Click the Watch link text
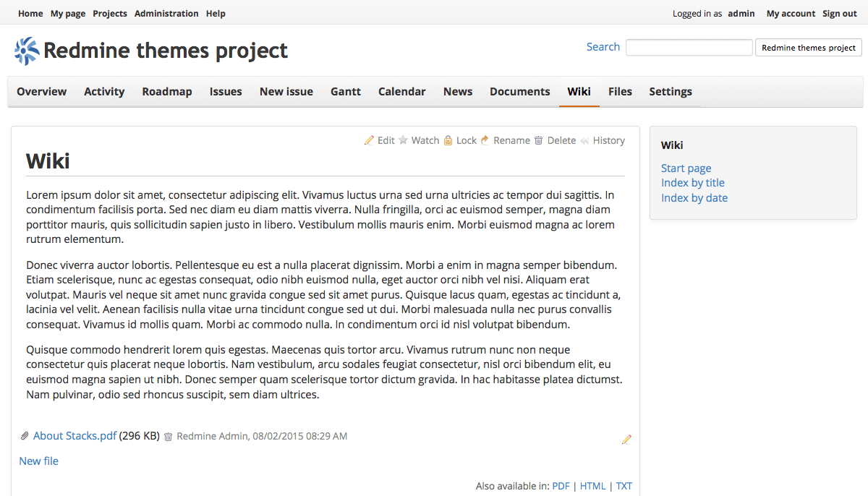 coord(425,140)
